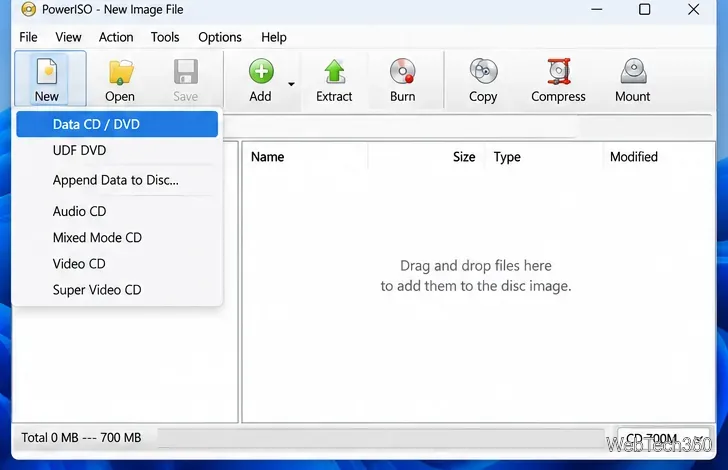Open an image with the Open icon

pyautogui.click(x=121, y=72)
